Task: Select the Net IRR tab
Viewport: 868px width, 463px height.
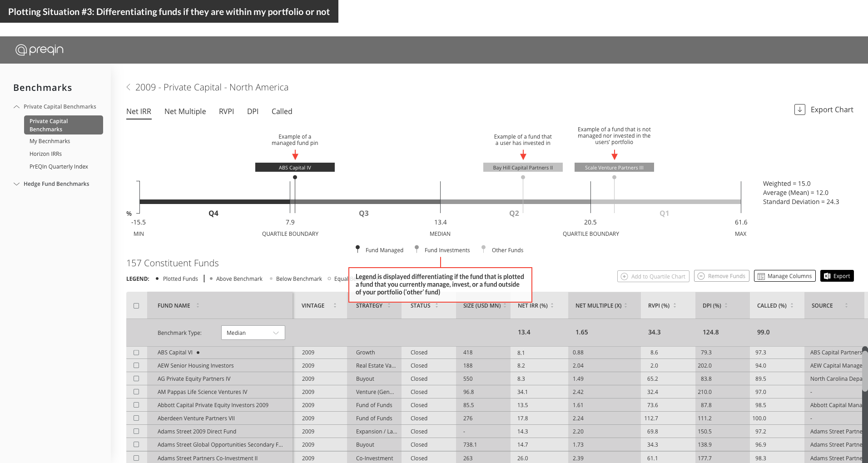Action: (x=139, y=111)
